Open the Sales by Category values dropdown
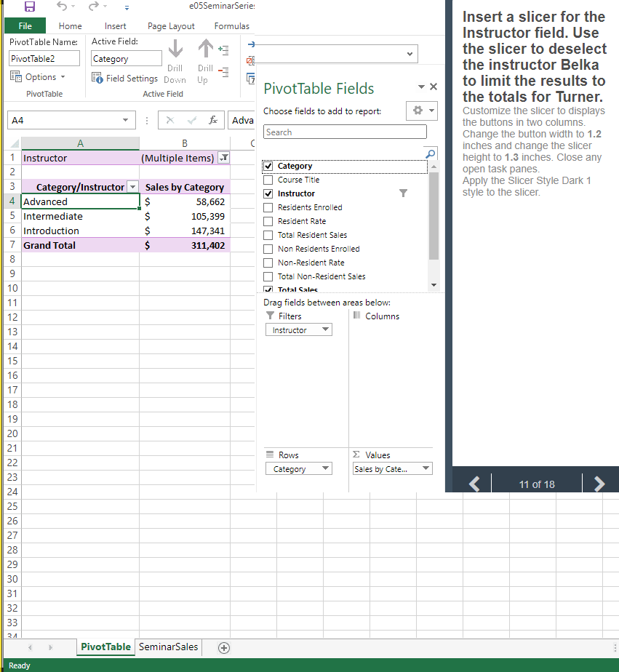 tap(426, 468)
